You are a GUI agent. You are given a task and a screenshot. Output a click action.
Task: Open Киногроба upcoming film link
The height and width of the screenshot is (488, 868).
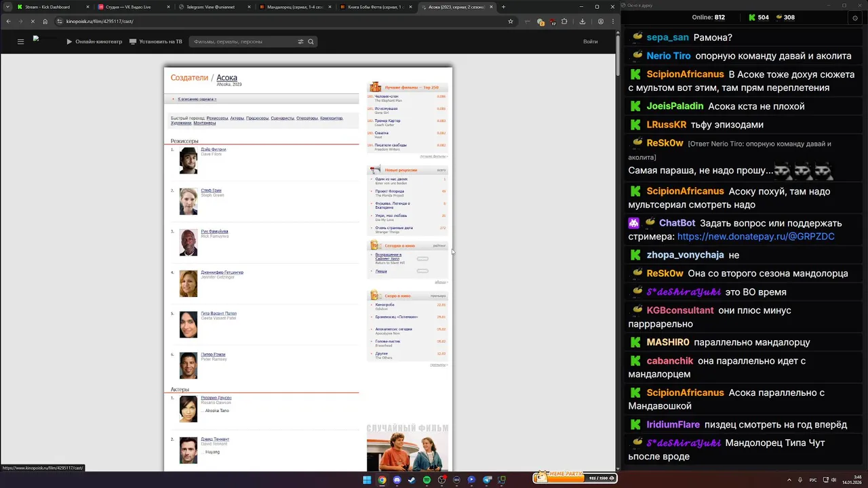pos(384,304)
